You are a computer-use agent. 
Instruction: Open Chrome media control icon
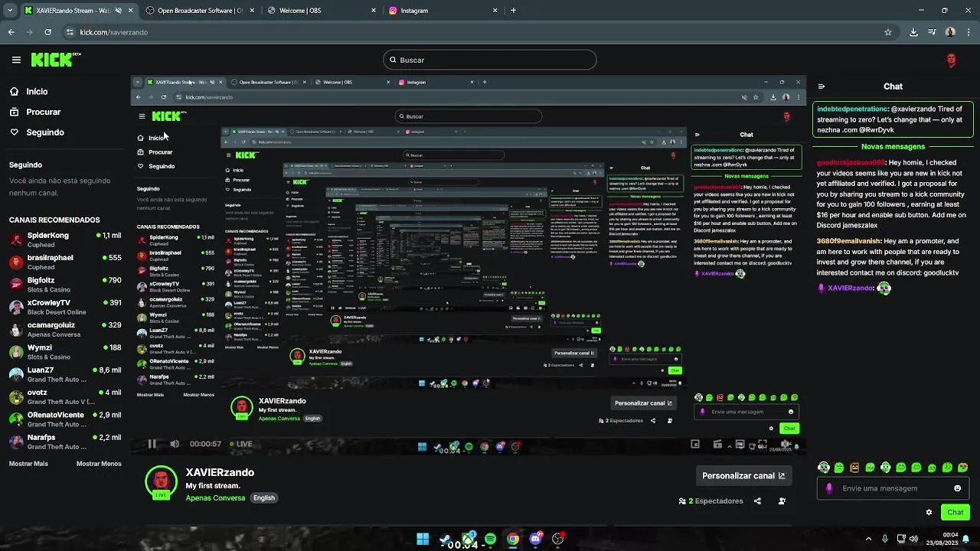(x=932, y=32)
